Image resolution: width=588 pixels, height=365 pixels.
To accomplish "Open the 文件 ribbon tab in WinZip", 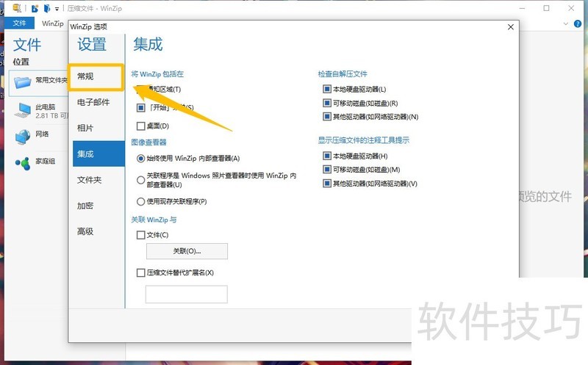I will pyautogui.click(x=20, y=24).
